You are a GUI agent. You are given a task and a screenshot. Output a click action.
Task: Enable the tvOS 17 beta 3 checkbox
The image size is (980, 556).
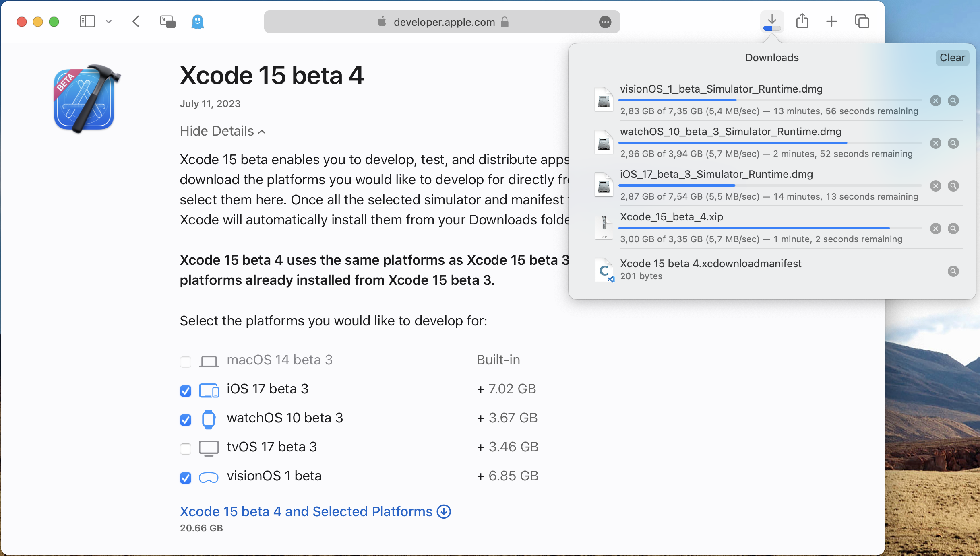click(186, 449)
